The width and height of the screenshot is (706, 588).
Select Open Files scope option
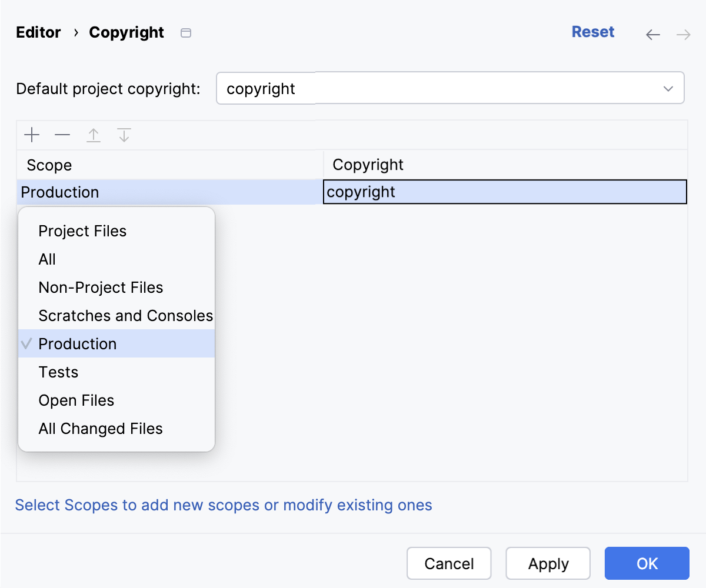coord(76,400)
